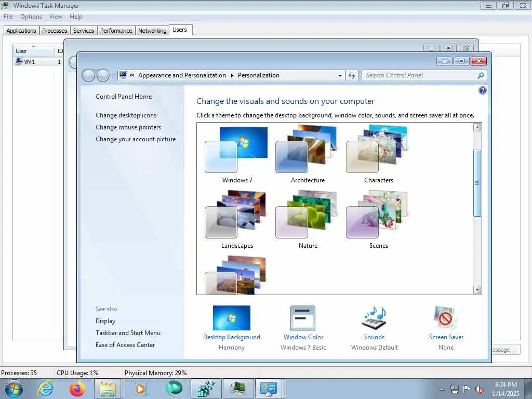Click the Control Panel icon in address bar

pos(123,75)
